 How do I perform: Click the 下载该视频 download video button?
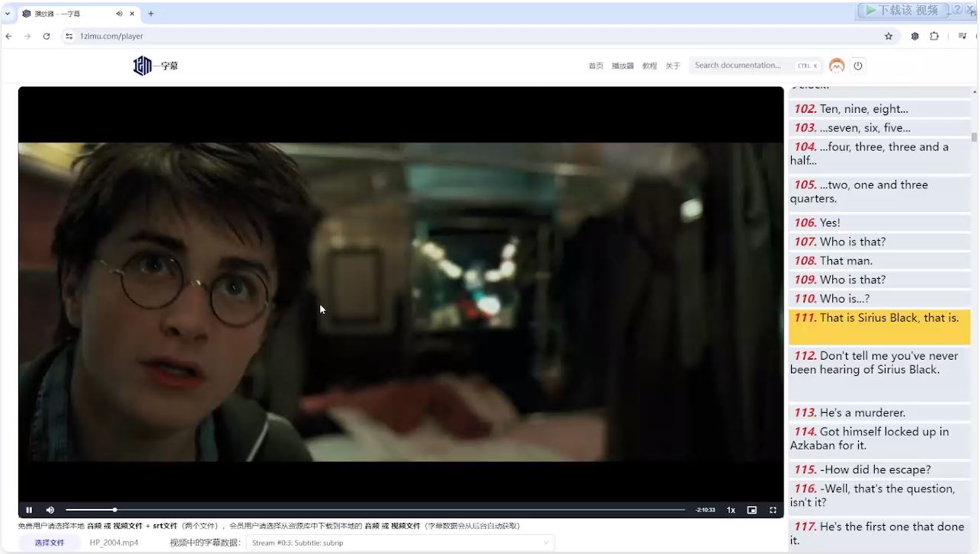903,10
